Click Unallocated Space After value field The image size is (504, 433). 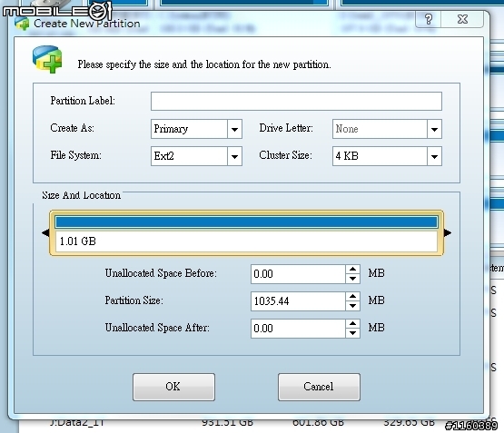click(298, 329)
